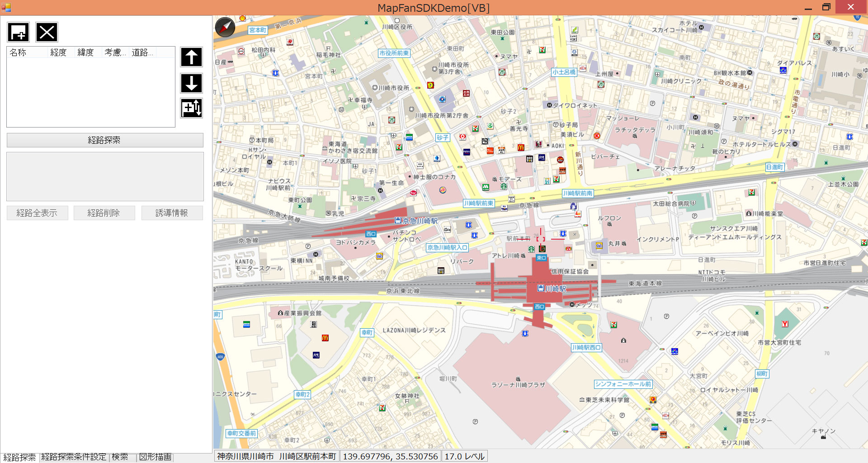Screen dimensions: 868x463
Task: Click the 市役所前東 intersection label
Action: [394, 53]
